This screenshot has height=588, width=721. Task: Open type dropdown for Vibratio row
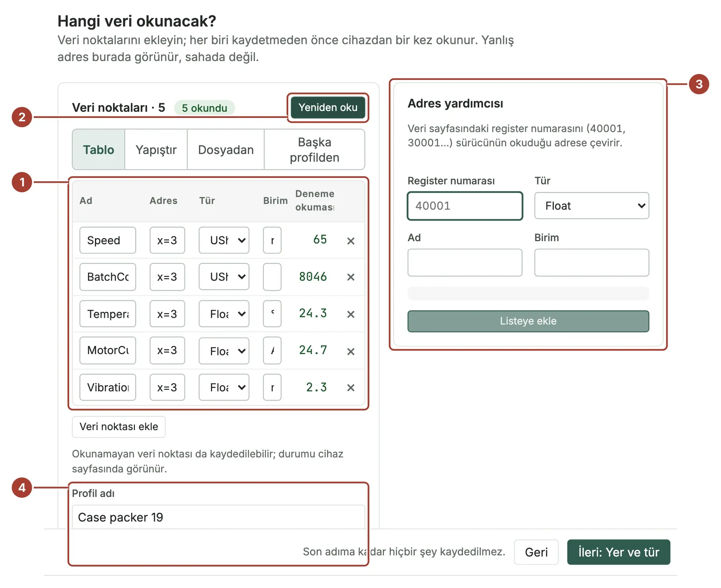[x=224, y=388]
